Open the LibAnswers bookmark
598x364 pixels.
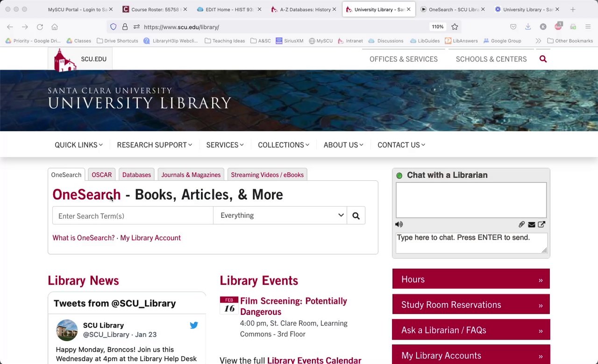click(461, 41)
